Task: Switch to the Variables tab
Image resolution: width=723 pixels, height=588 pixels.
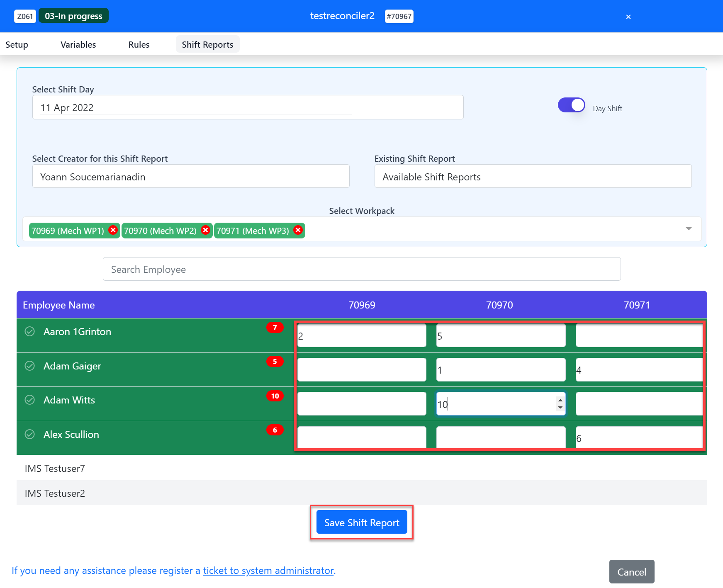Action: coord(78,44)
